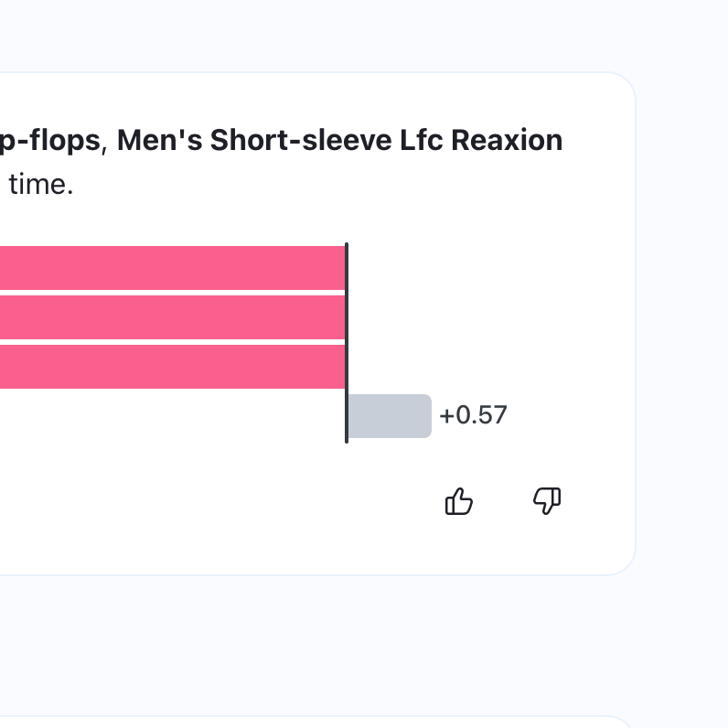728x728 pixels.
Task: Click the thumbs up feedback icon
Action: pyautogui.click(x=459, y=501)
